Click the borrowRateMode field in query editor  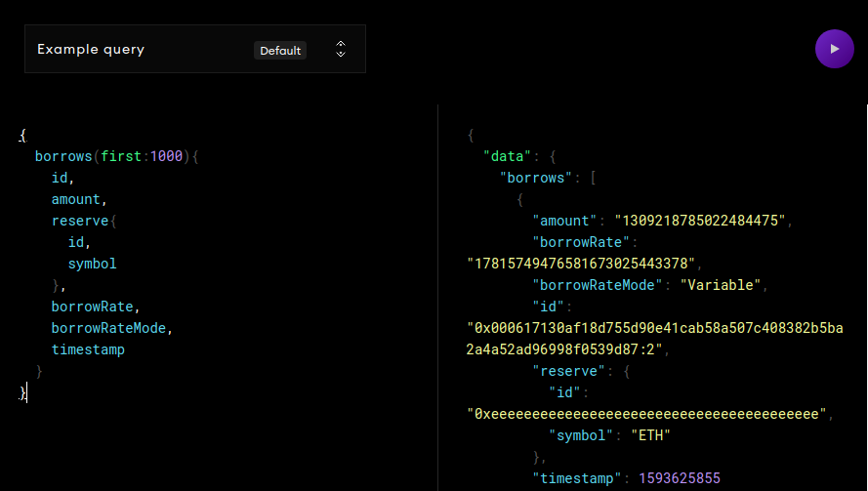pos(112,328)
